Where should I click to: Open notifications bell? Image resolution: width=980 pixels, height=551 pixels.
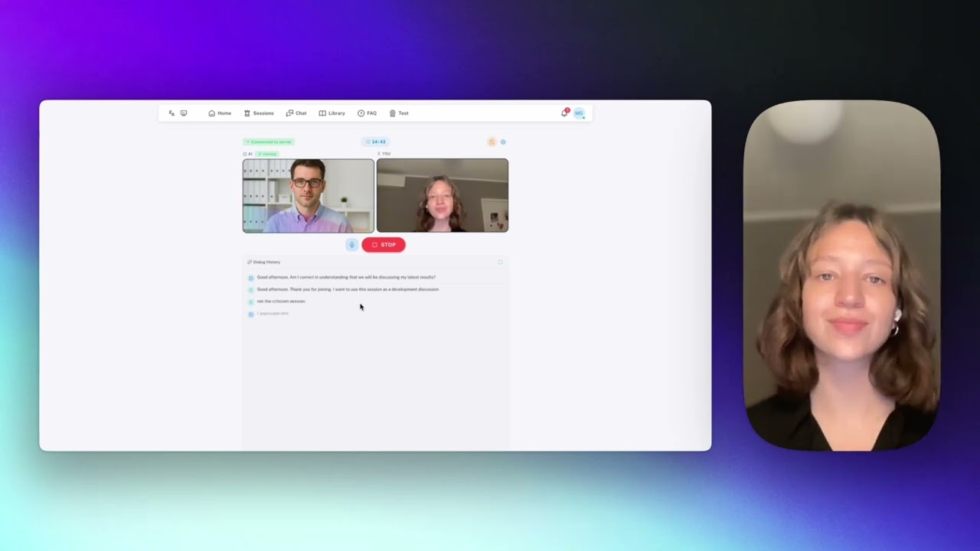point(565,112)
